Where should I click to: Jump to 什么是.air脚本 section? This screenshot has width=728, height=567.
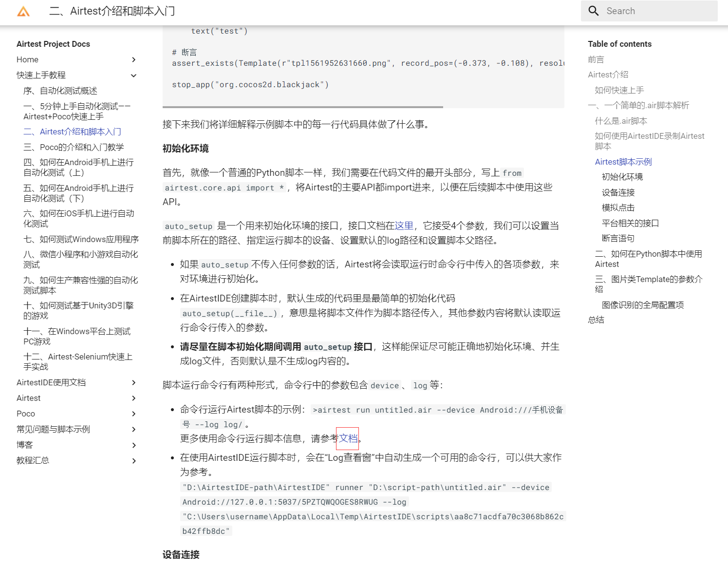(x=621, y=121)
